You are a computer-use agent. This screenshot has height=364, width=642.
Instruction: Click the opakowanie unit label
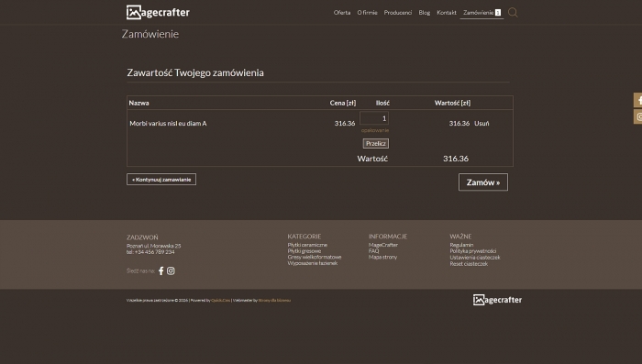375,130
